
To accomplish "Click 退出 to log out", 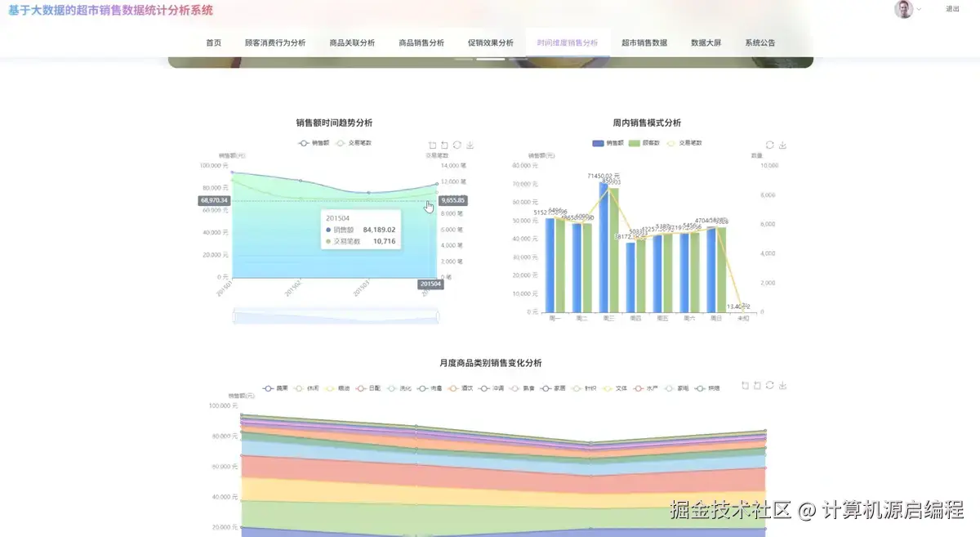I will 952,9.
